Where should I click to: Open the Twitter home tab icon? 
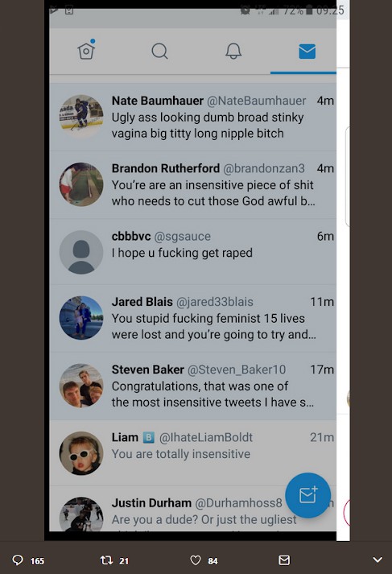86,51
